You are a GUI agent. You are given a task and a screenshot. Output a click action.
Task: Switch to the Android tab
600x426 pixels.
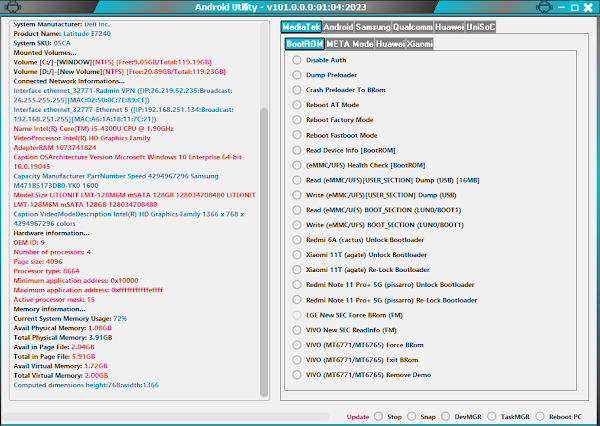[x=338, y=27]
